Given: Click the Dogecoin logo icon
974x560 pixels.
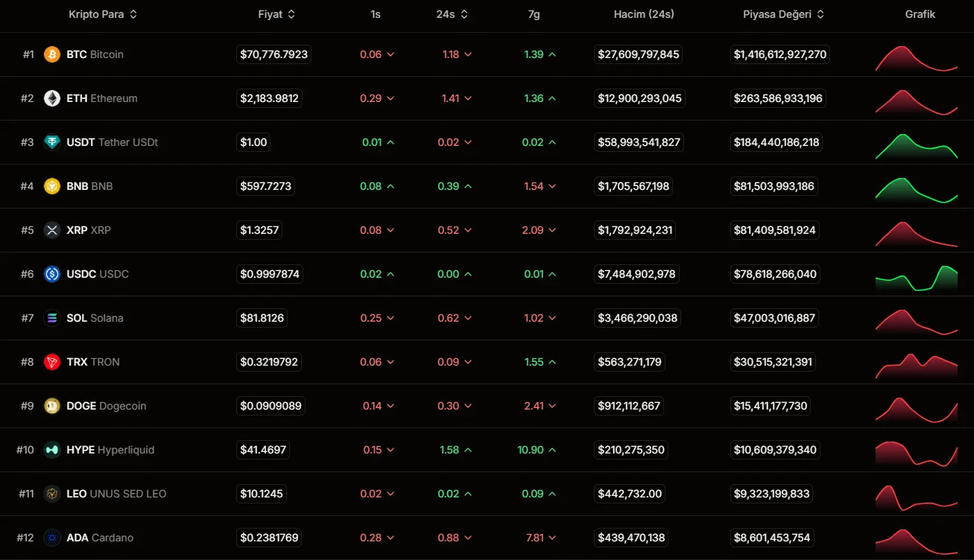Looking at the screenshot, I should [52, 406].
